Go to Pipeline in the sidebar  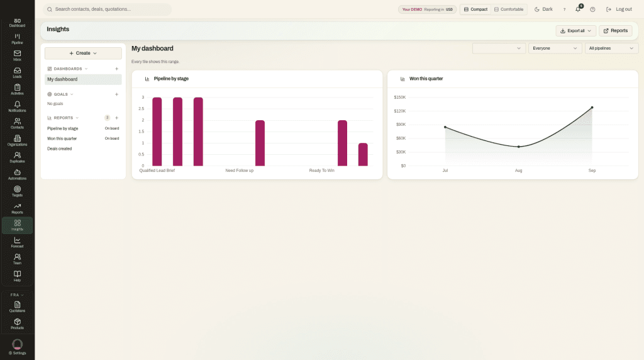pos(17,39)
